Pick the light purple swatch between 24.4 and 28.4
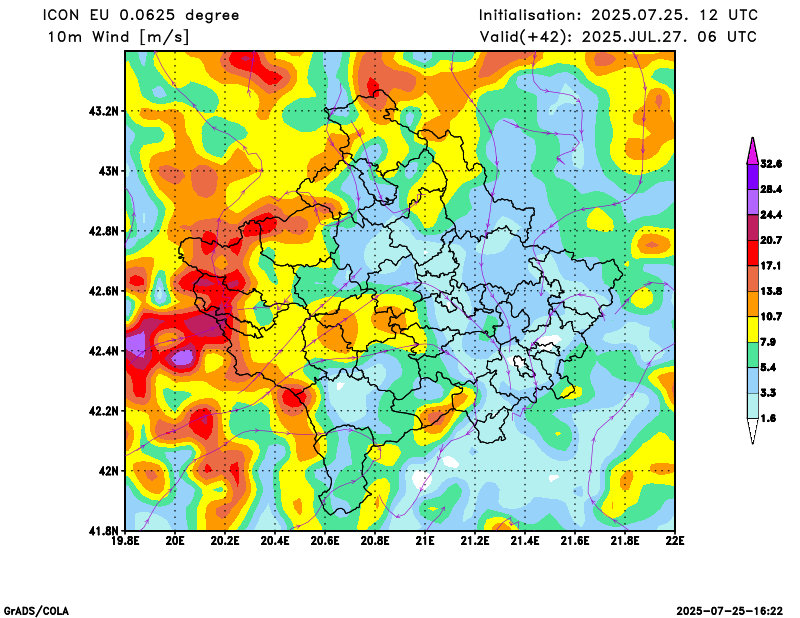The width and height of the screenshot is (800, 618). (753, 202)
